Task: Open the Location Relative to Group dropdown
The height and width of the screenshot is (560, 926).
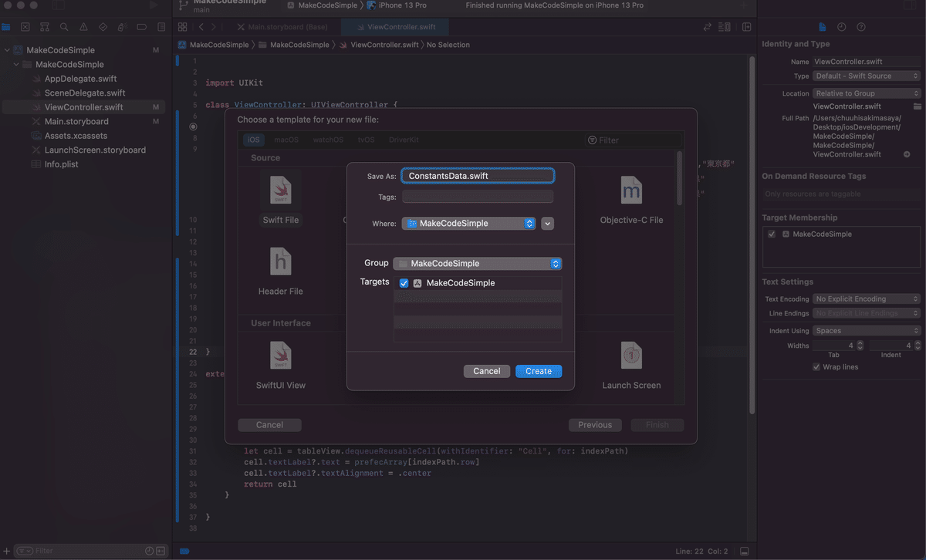Action: [x=867, y=93]
